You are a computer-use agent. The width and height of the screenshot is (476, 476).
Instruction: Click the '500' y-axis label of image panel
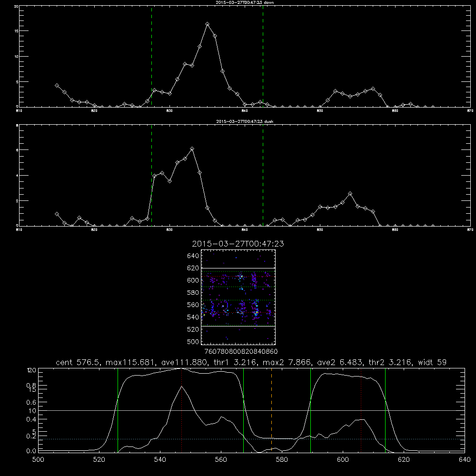(193, 341)
